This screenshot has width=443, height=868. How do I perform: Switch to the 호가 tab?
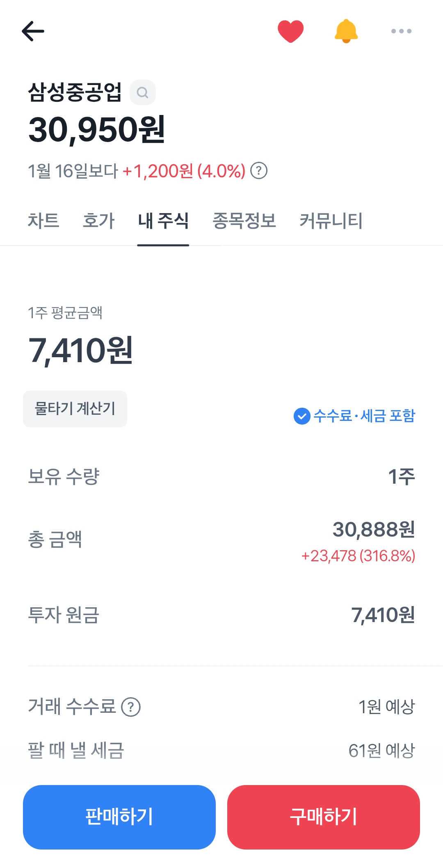pyautogui.click(x=98, y=220)
